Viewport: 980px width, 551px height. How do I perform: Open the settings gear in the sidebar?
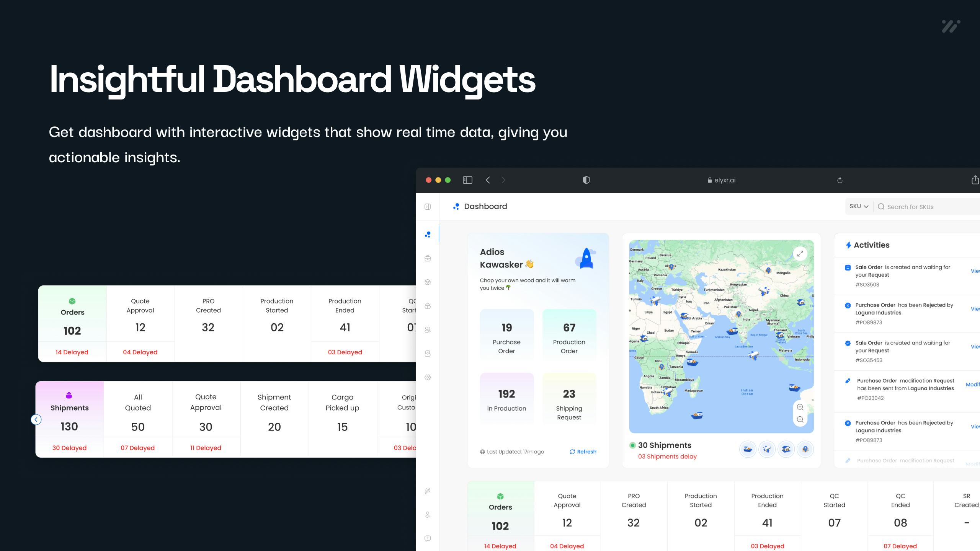(428, 377)
